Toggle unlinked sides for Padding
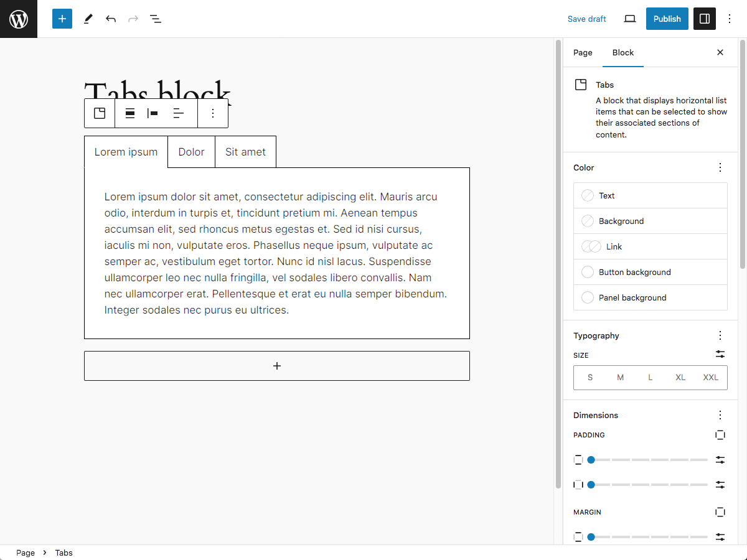Image resolution: width=747 pixels, height=560 pixels. tap(720, 435)
